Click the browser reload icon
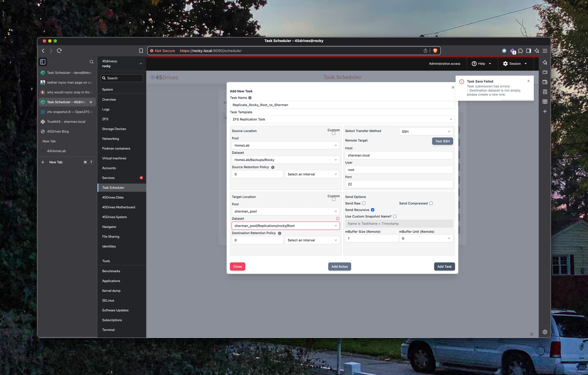This screenshot has height=375, width=588. point(59,51)
